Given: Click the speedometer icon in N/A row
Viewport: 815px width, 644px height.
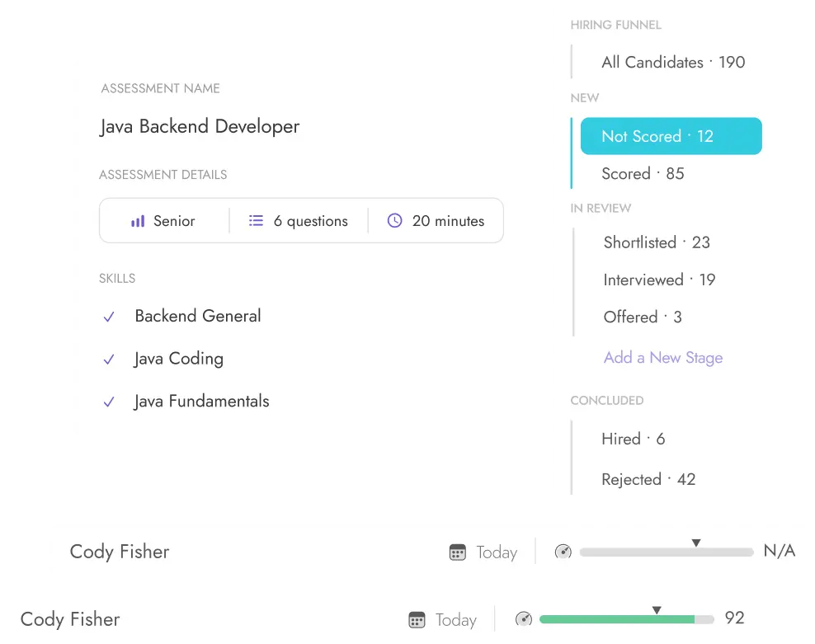Looking at the screenshot, I should [563, 552].
